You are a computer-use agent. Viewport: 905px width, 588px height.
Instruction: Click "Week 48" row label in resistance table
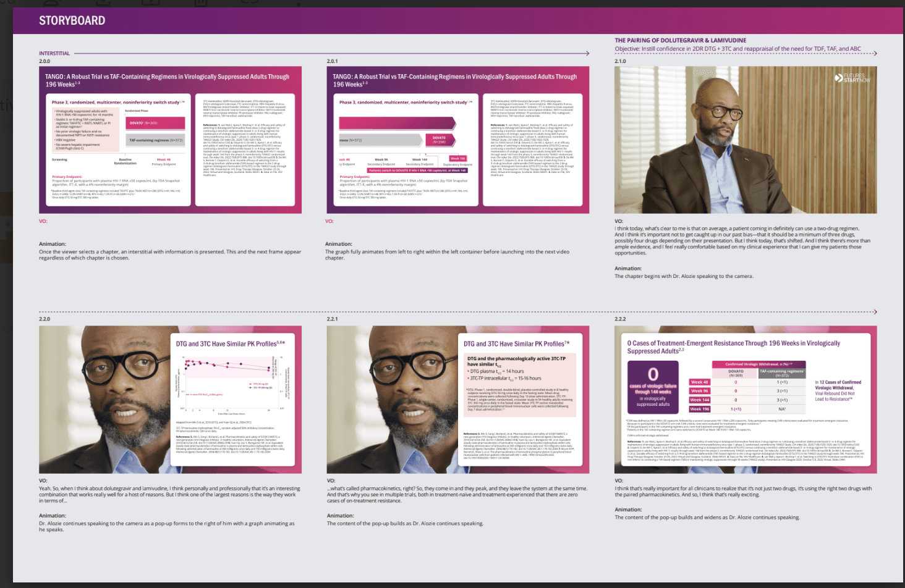tap(700, 382)
